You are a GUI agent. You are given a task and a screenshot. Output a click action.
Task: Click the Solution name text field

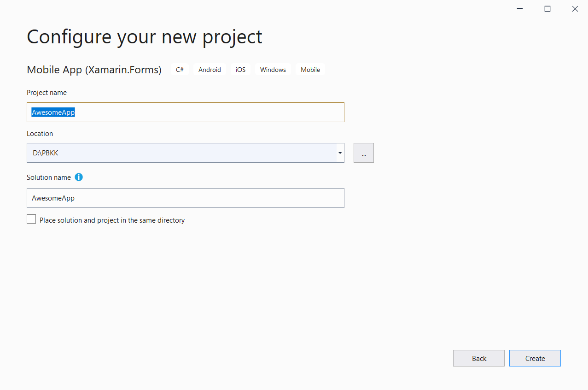tap(186, 198)
